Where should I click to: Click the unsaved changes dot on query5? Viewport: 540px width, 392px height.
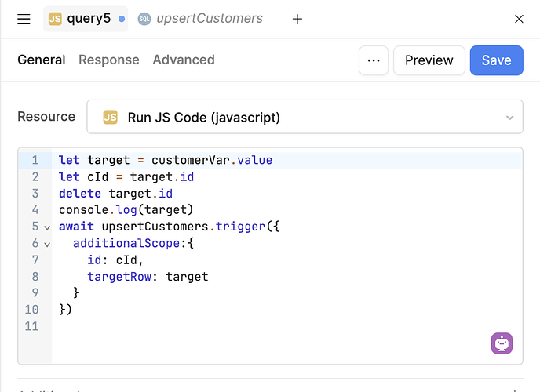pyautogui.click(x=121, y=19)
